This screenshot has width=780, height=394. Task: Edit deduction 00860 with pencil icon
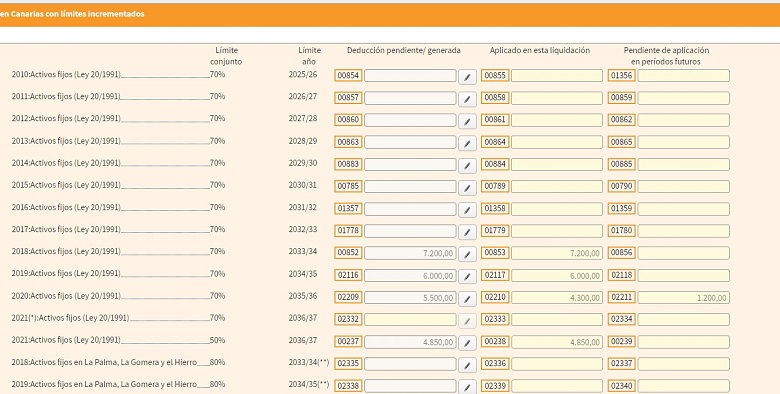click(x=467, y=121)
